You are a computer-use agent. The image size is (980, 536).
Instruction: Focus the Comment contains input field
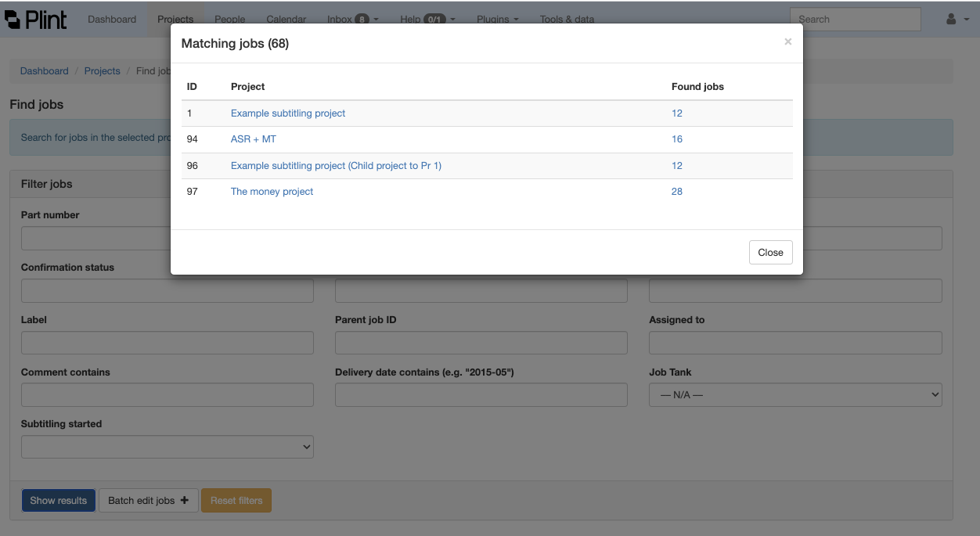(x=168, y=395)
